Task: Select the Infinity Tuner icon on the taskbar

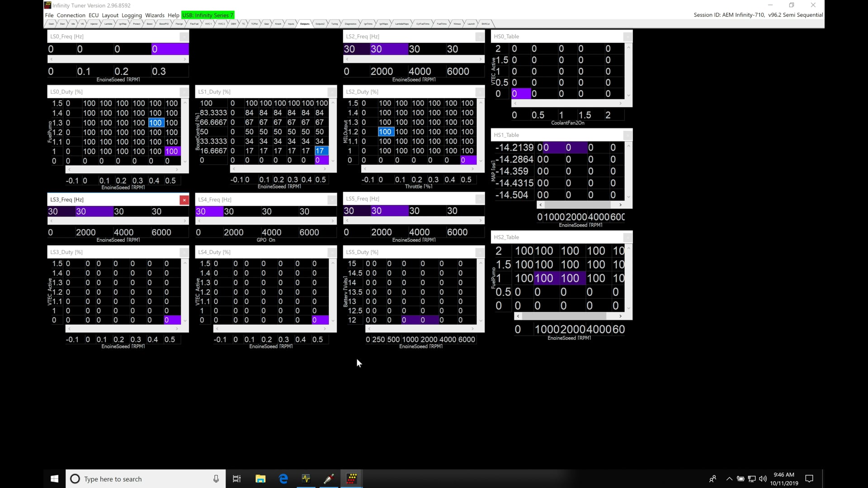Action: click(352, 479)
